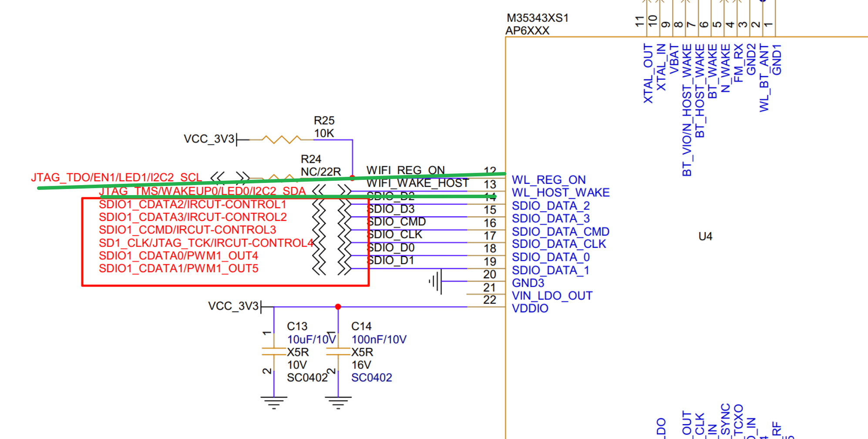Select the U4 component designator
Screen dimensions: 868x439
pos(705,236)
